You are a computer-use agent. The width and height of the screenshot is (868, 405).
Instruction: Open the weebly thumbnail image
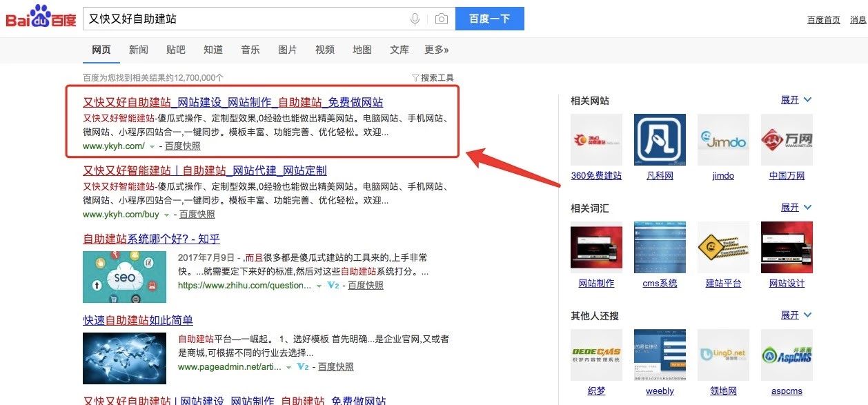pos(660,355)
